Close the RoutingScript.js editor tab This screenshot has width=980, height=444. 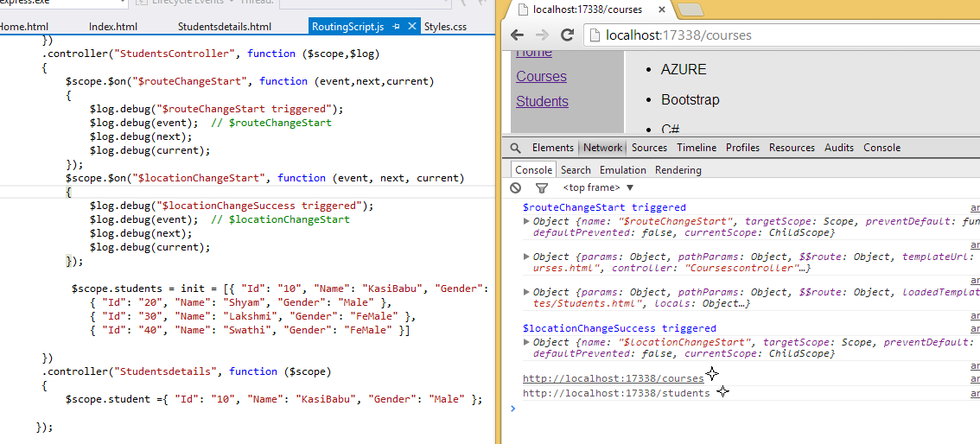pos(411,27)
